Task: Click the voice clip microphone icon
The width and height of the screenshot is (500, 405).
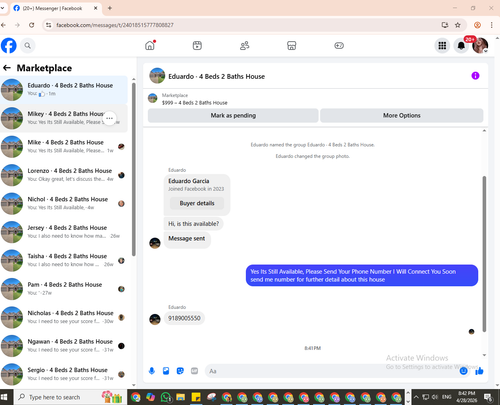Action: (152, 371)
